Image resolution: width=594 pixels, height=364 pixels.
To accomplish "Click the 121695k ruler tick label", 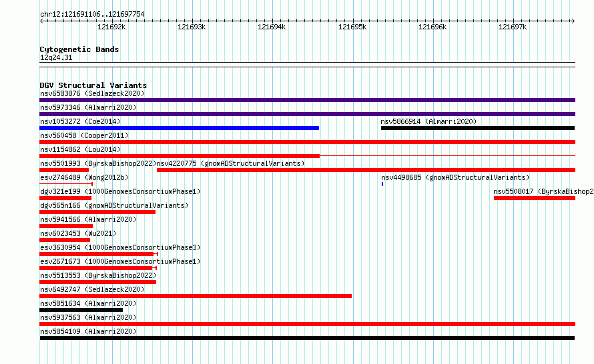I will pos(352,27).
